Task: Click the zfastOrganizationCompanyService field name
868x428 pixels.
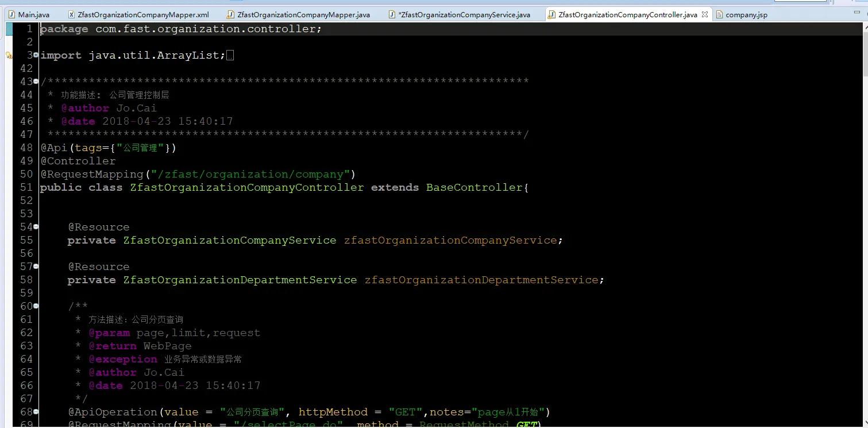Action: (450, 240)
